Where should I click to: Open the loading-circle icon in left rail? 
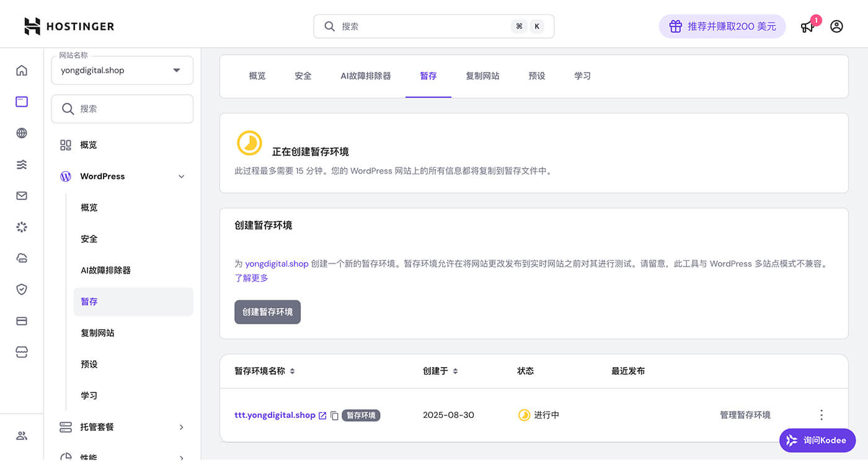(22, 227)
